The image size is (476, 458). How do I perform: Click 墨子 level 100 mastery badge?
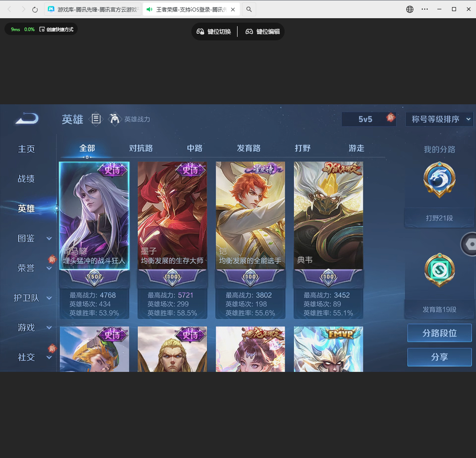click(172, 277)
